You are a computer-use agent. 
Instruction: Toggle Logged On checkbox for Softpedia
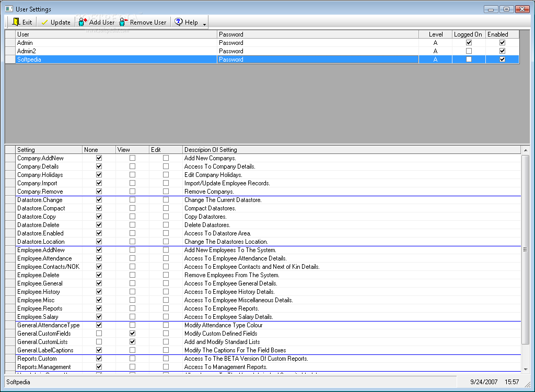[469, 60]
